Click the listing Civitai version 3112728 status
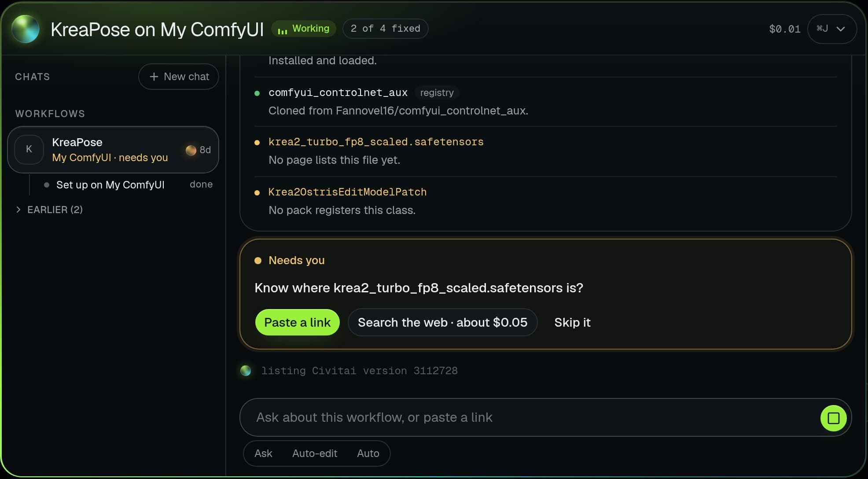This screenshot has height=479, width=868. (359, 371)
